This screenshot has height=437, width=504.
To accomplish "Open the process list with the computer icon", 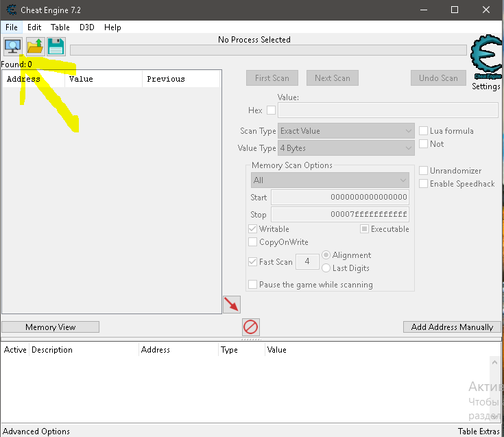I will click(13, 47).
